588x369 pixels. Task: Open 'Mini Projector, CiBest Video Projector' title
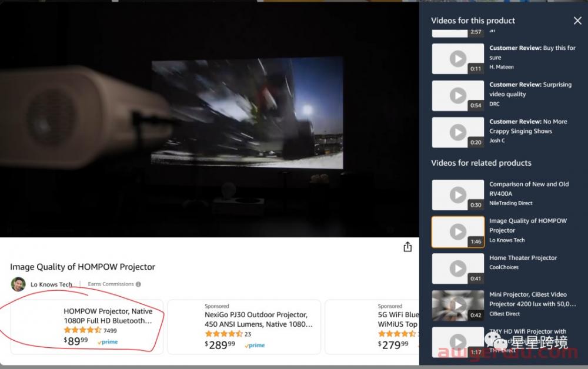533,299
